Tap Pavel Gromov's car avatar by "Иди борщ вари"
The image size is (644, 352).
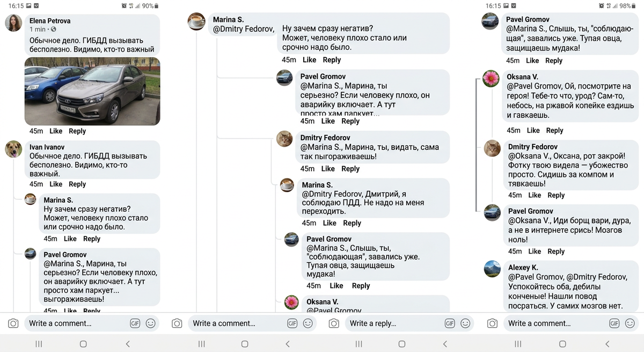pos(492,212)
